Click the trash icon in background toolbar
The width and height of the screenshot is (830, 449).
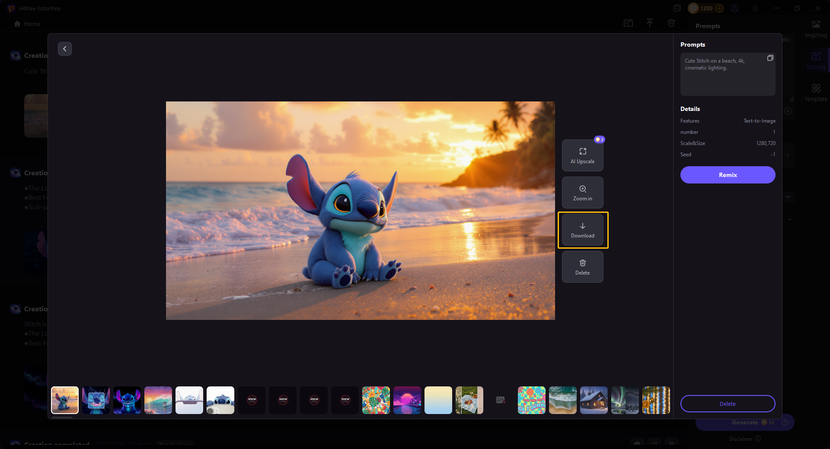coord(671,23)
